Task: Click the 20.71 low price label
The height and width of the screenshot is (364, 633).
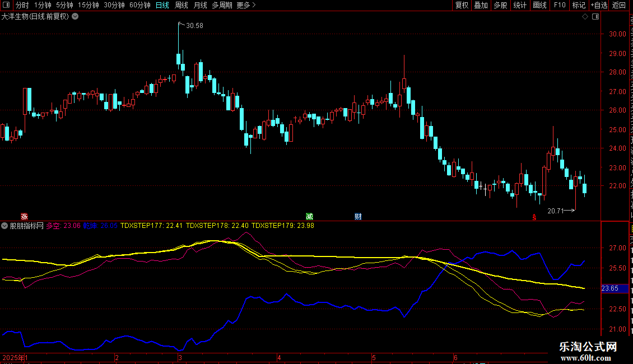Action: (556, 211)
